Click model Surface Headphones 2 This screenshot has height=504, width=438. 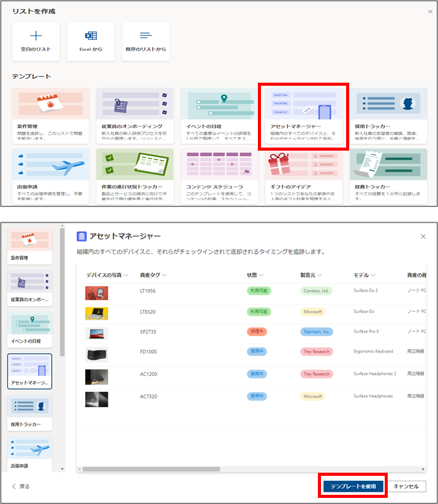point(375,374)
